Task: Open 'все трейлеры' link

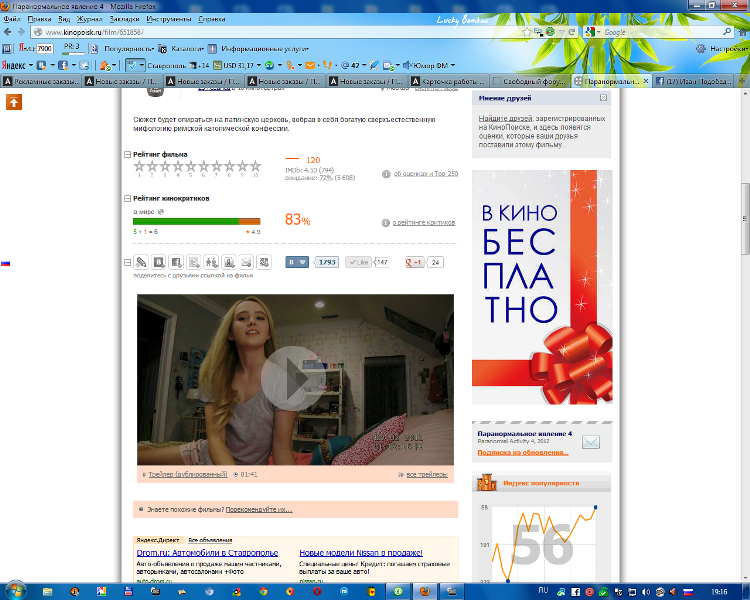Action: 427,475
